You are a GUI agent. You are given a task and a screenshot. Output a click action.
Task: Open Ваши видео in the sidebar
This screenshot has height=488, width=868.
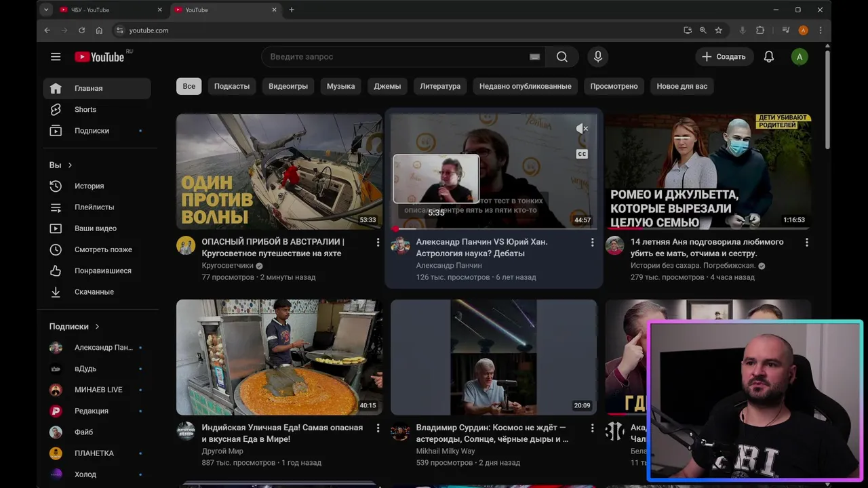click(x=97, y=228)
